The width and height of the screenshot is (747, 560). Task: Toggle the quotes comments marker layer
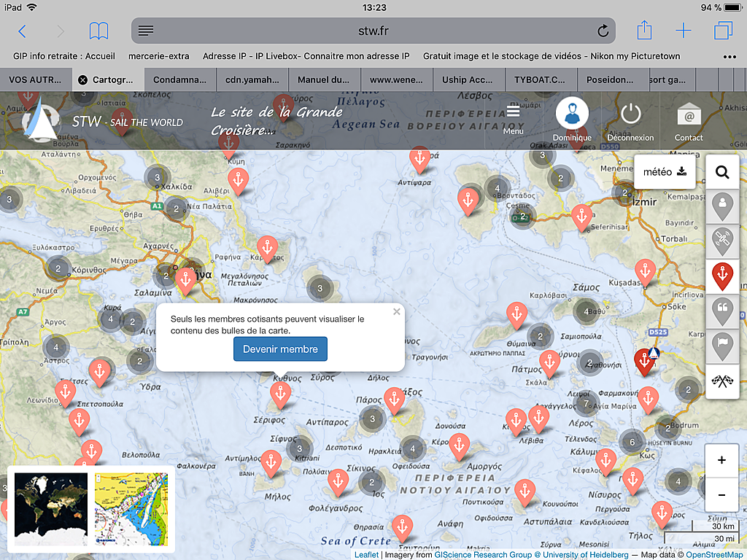click(722, 311)
